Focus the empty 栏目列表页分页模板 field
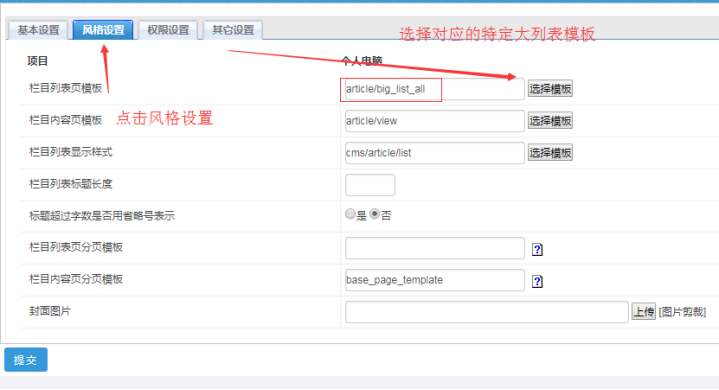 [x=435, y=248]
